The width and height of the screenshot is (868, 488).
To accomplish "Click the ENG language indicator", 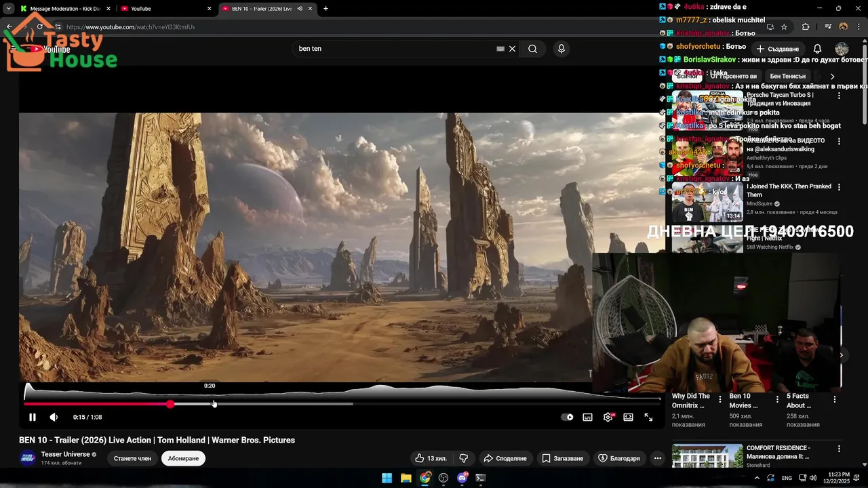I will [x=787, y=478].
